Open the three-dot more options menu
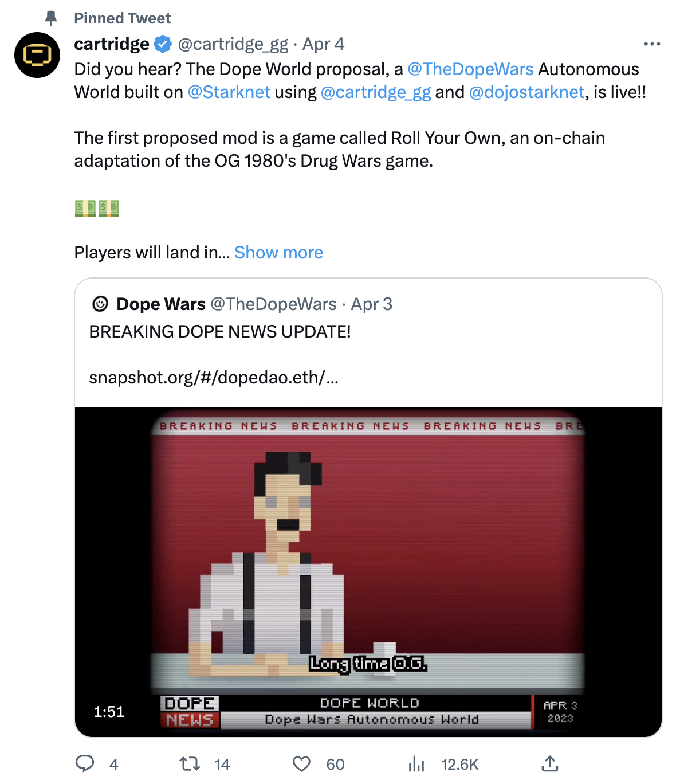Viewport: 676px width, 784px height. click(x=652, y=44)
